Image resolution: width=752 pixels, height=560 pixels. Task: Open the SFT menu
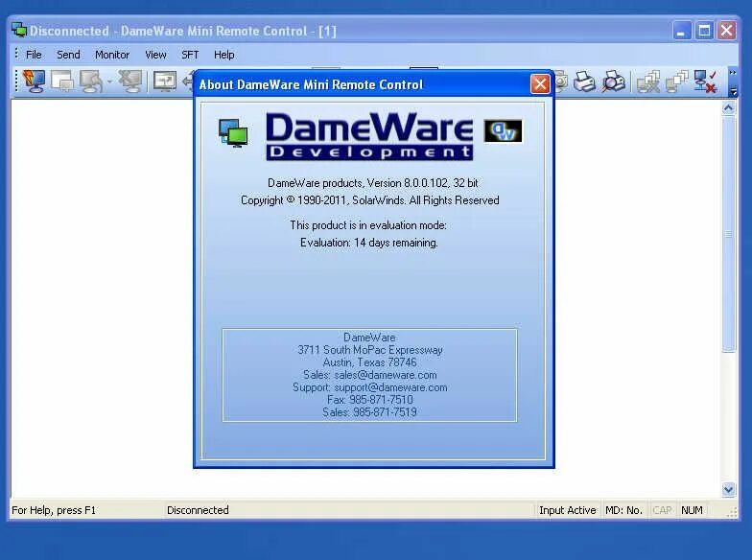(x=190, y=55)
